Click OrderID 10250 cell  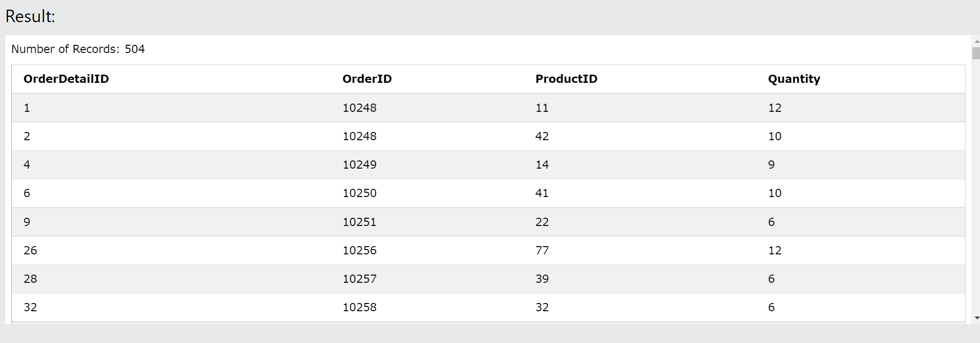pos(359,193)
